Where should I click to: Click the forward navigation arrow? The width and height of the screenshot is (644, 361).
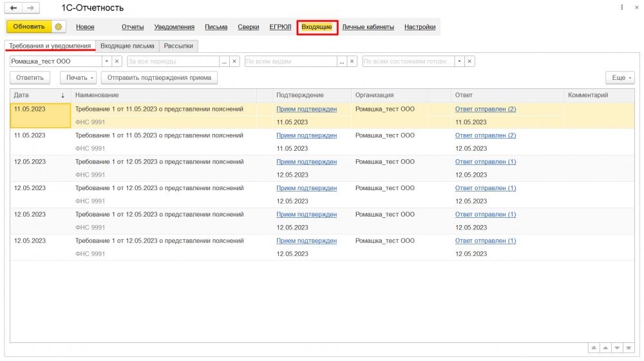31,8
